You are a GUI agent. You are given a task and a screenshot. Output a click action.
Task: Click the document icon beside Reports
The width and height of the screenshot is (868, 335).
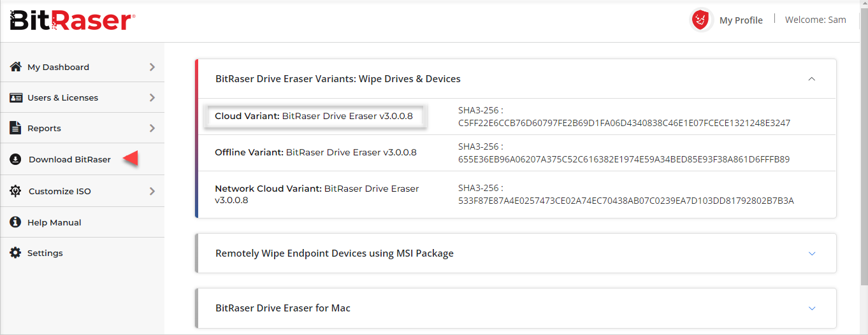point(15,128)
